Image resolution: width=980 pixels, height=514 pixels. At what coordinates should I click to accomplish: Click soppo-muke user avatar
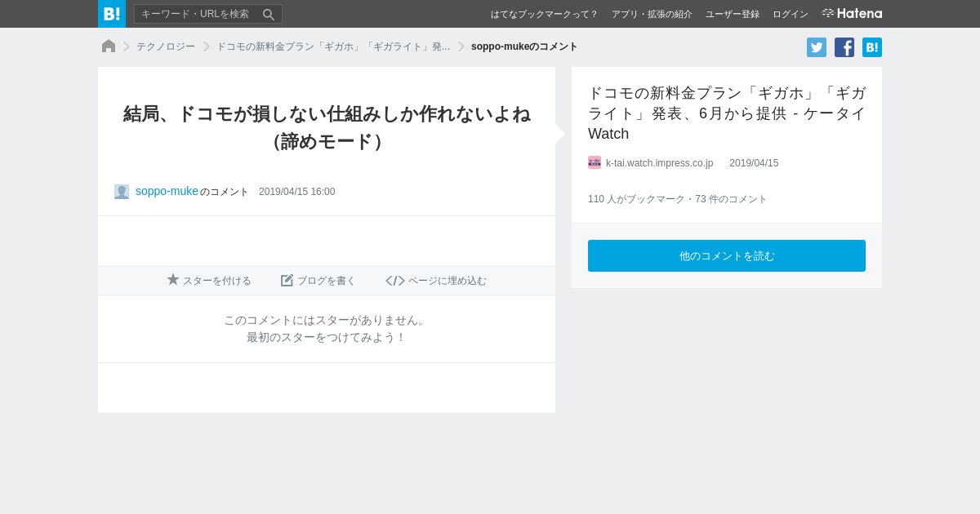point(122,192)
